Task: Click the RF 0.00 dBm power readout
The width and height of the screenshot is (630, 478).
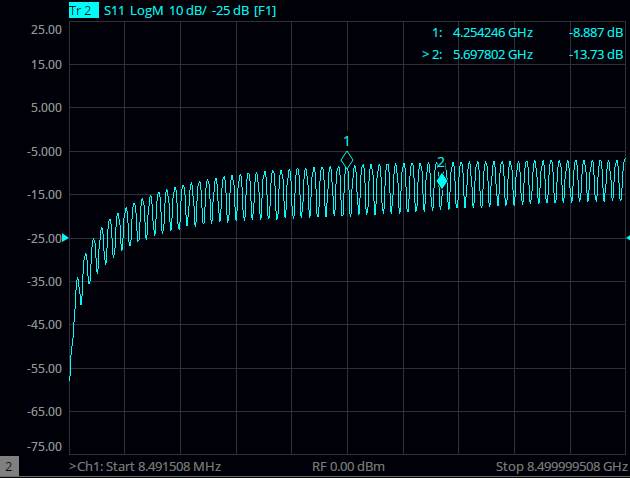Action: pyautogui.click(x=348, y=467)
